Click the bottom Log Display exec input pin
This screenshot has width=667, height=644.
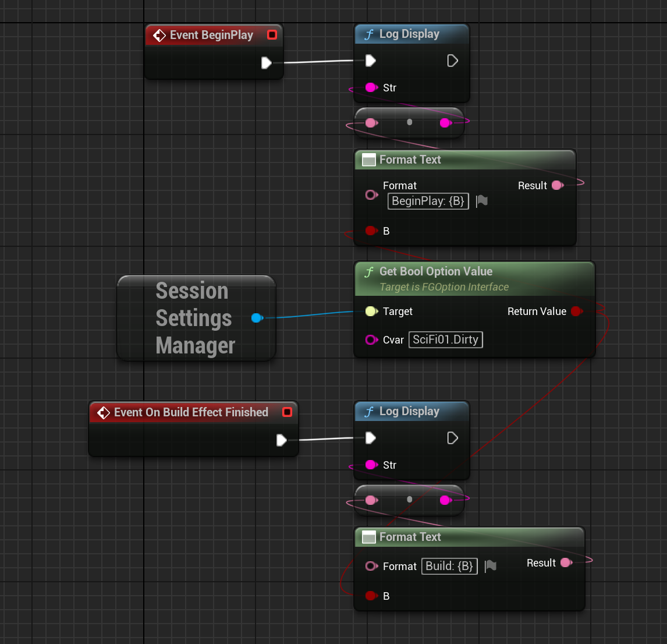coord(371,438)
